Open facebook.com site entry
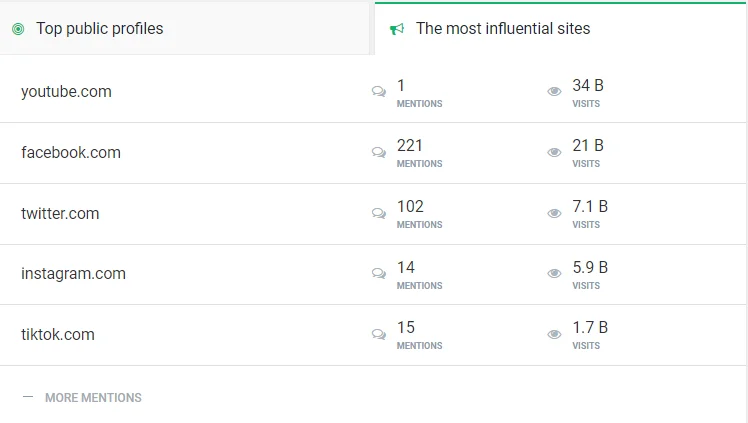748x423 pixels. [x=71, y=153]
